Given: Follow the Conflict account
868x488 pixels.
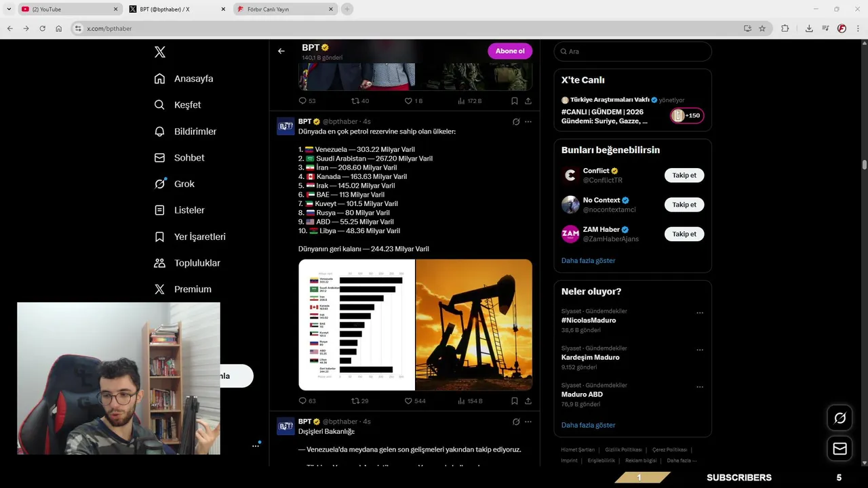Looking at the screenshot, I should pyautogui.click(x=684, y=175).
